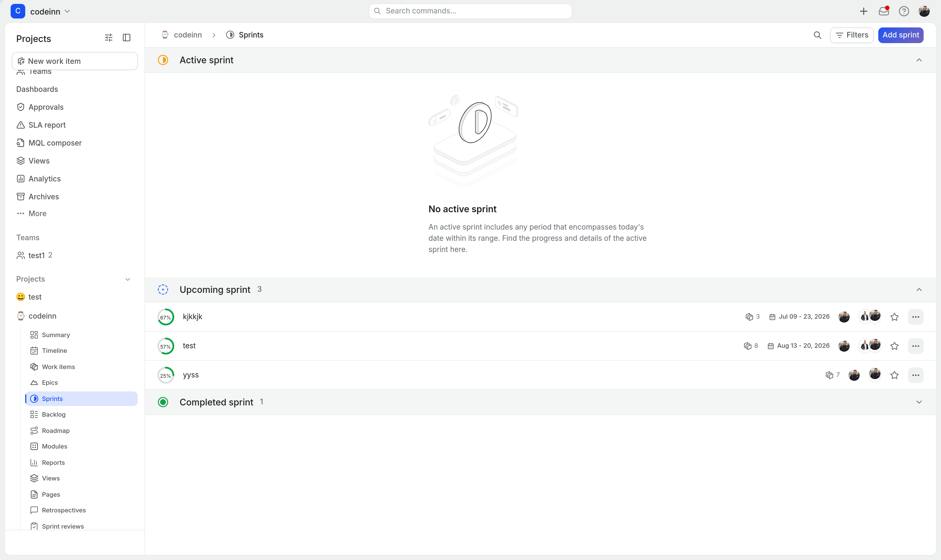This screenshot has width=941, height=560.
Task: Open the inbox notifications icon
Action: pos(884,11)
